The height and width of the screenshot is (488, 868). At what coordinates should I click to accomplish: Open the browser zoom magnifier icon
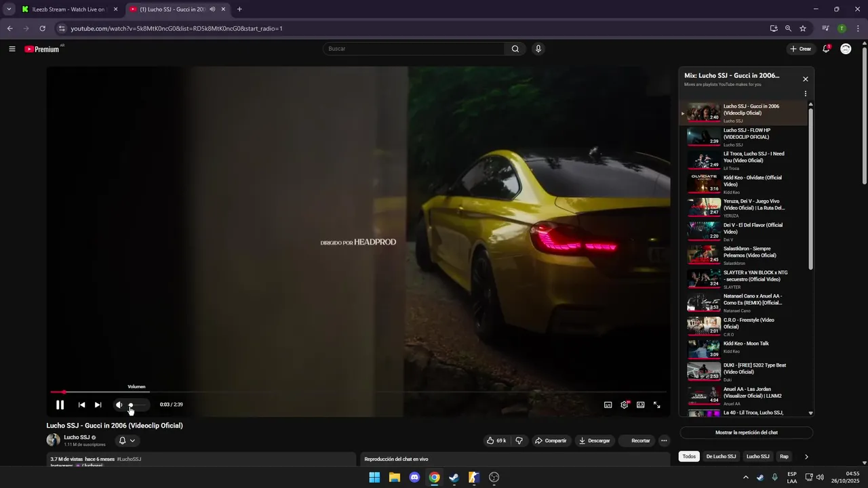tap(788, 28)
